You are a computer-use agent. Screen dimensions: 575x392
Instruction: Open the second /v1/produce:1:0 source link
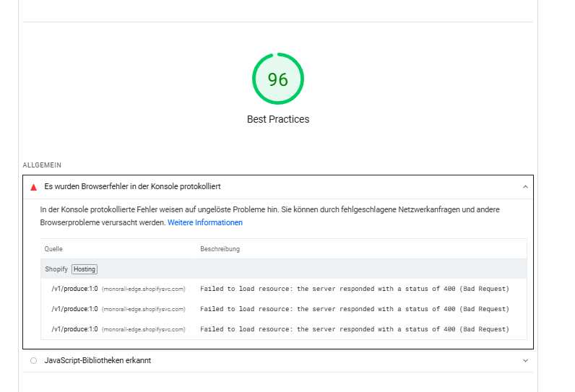click(74, 309)
